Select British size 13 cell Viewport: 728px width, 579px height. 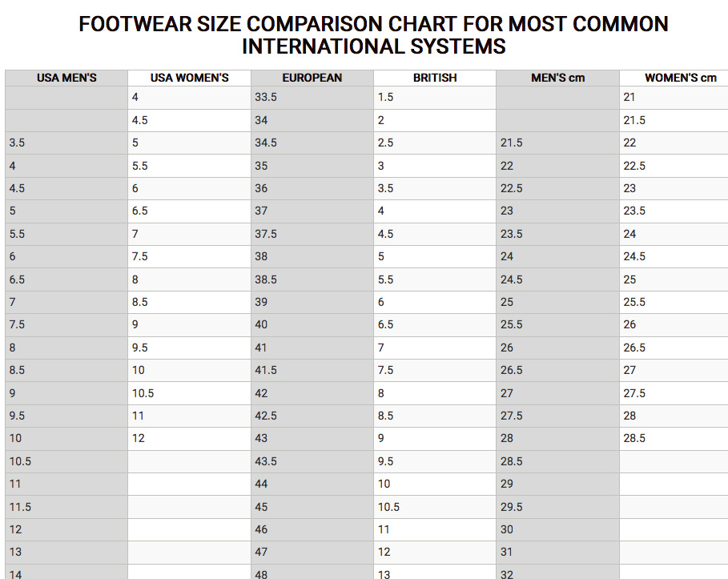point(384,573)
